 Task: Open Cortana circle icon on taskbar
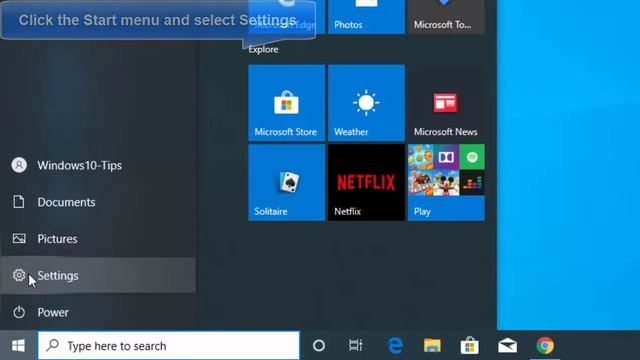point(319,346)
